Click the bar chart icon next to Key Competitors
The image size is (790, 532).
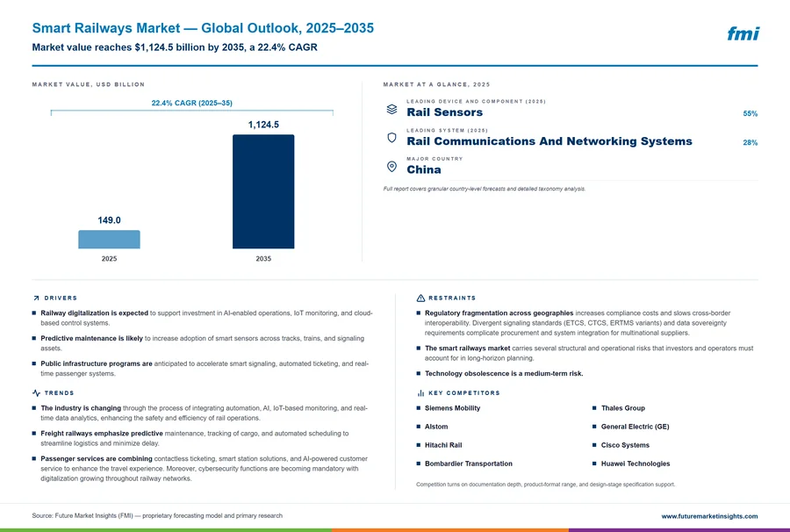[x=420, y=393]
